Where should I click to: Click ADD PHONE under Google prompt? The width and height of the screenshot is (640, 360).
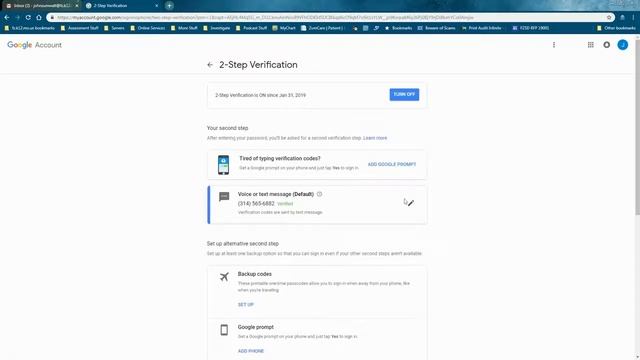[x=251, y=351]
